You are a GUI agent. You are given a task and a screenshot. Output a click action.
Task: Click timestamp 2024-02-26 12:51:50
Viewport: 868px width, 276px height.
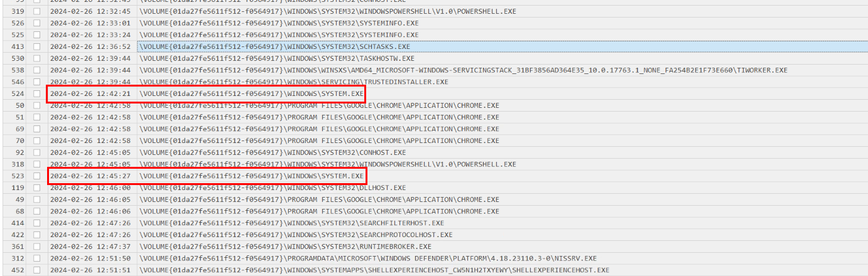point(90,258)
